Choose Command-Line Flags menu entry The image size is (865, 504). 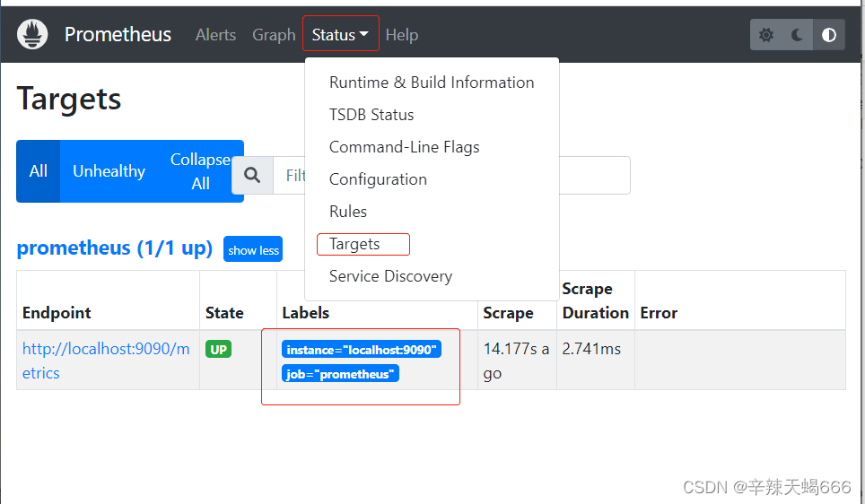coord(405,147)
